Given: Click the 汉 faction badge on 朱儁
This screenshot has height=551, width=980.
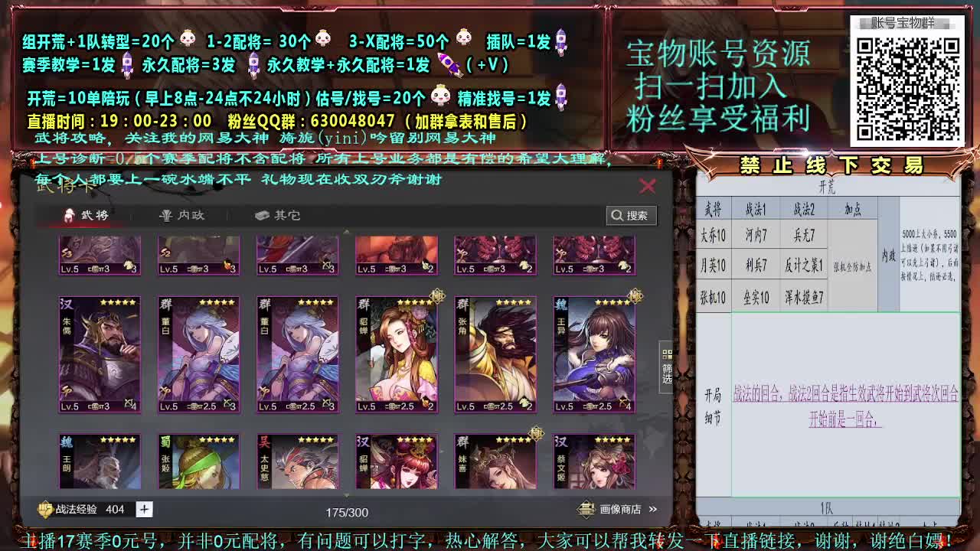Looking at the screenshot, I should pyautogui.click(x=67, y=305).
